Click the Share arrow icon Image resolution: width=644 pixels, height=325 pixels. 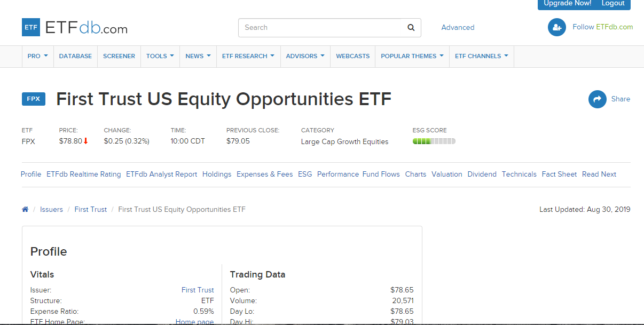[x=597, y=99]
